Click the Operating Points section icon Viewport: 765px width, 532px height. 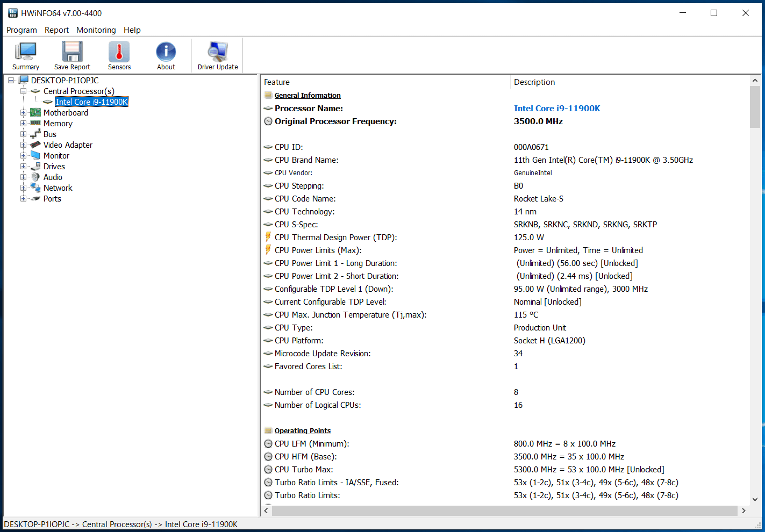pos(268,430)
